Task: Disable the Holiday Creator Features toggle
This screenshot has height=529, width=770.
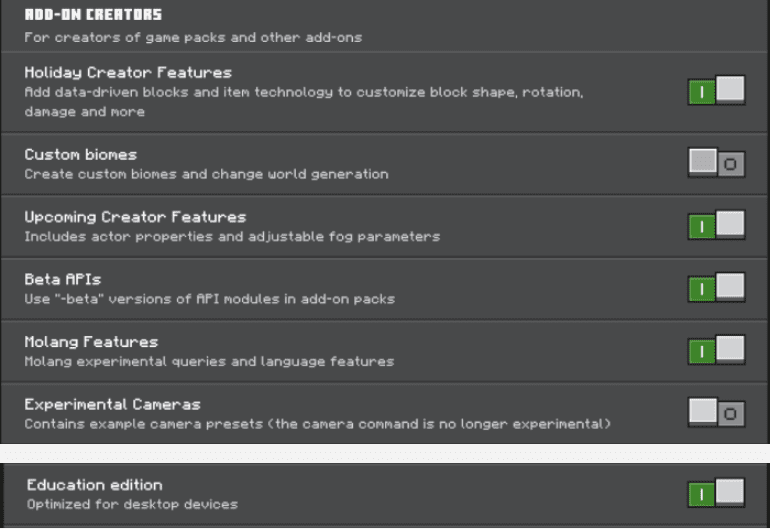Action: click(x=716, y=90)
